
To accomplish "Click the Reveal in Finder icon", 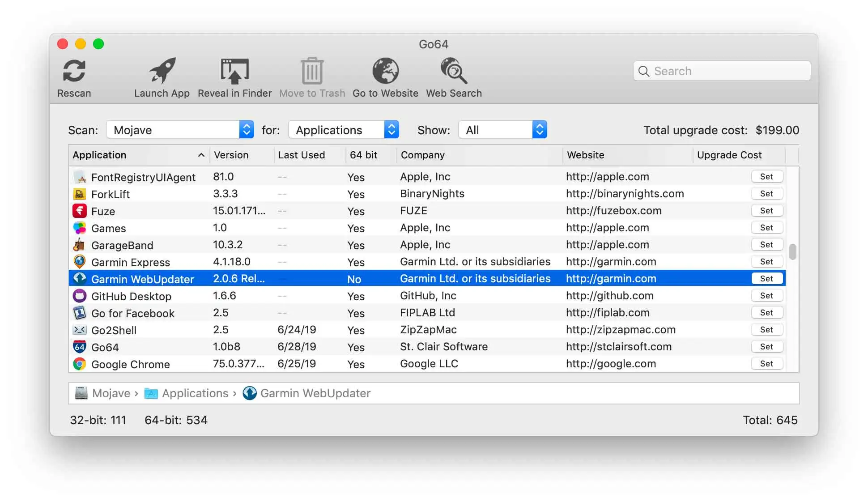I will coord(234,71).
